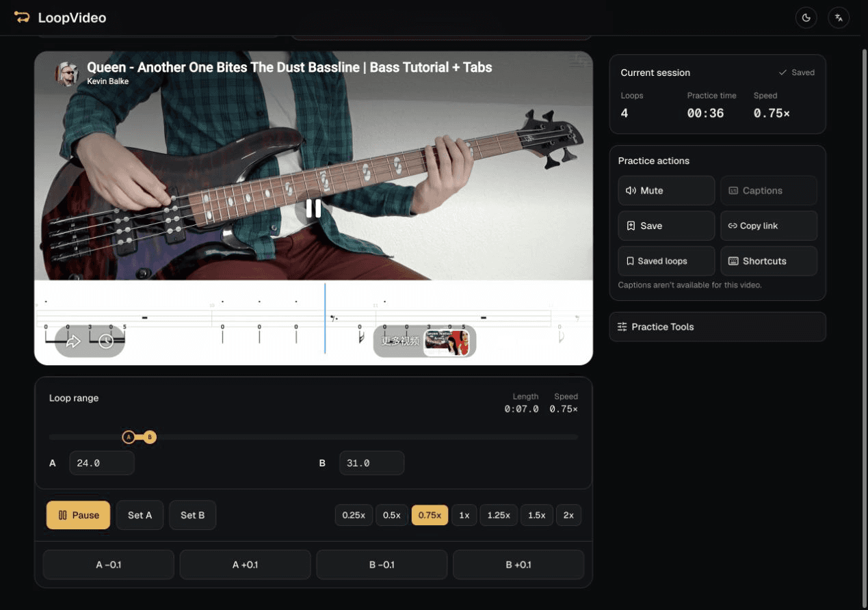Select 0.75x playback speed
The width and height of the screenshot is (868, 610).
point(430,515)
